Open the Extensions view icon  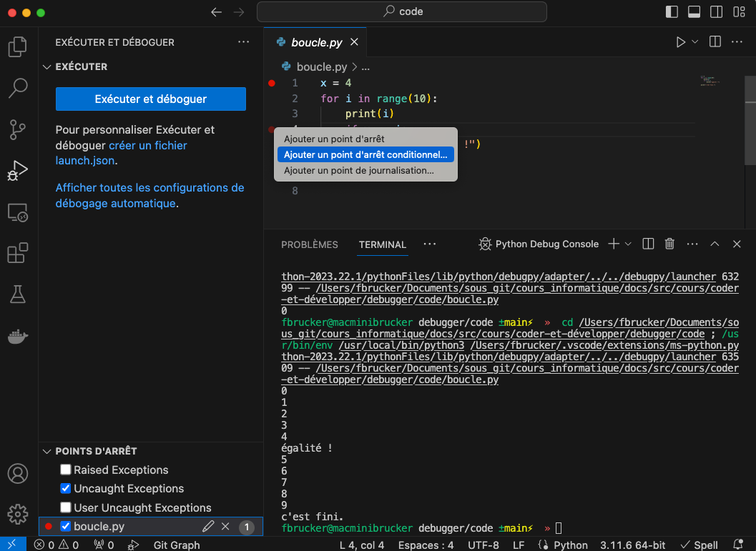tap(17, 253)
